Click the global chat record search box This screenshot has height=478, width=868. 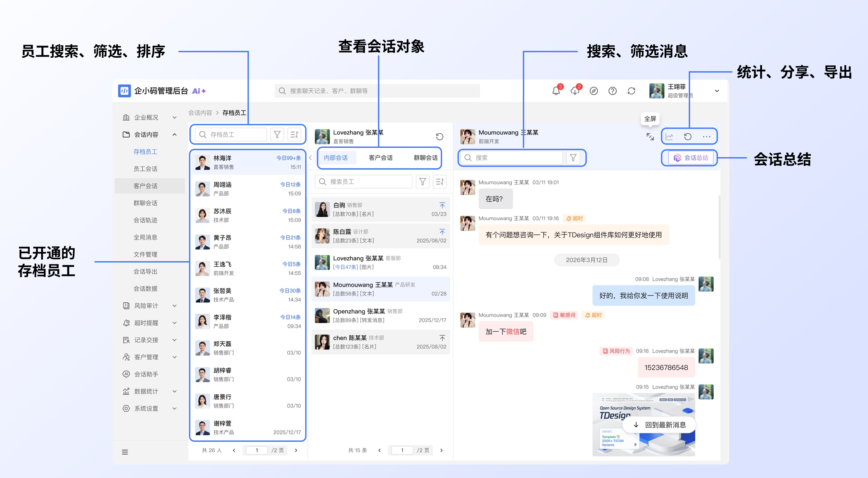(x=377, y=91)
